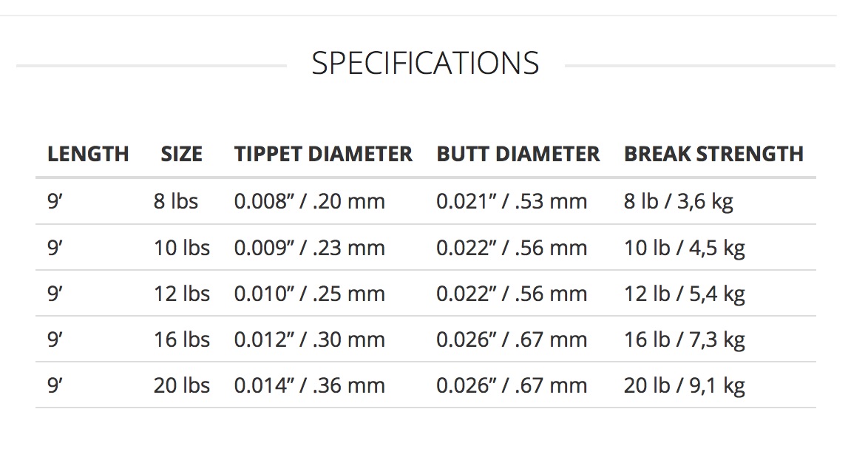Select the LENGTH column header
The image size is (868, 463).
click(x=88, y=154)
